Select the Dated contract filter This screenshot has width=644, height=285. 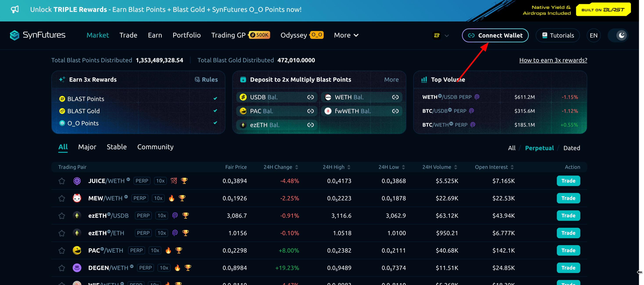tap(572, 148)
